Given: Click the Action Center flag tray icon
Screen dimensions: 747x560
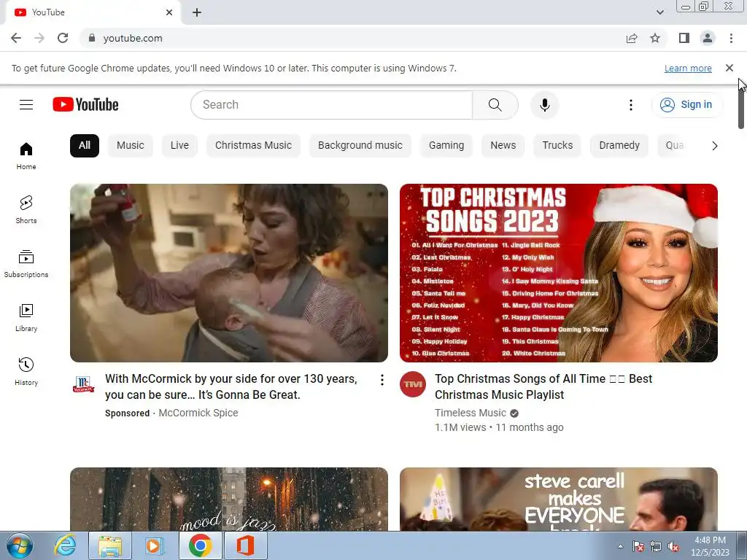Looking at the screenshot, I should click(x=638, y=546).
